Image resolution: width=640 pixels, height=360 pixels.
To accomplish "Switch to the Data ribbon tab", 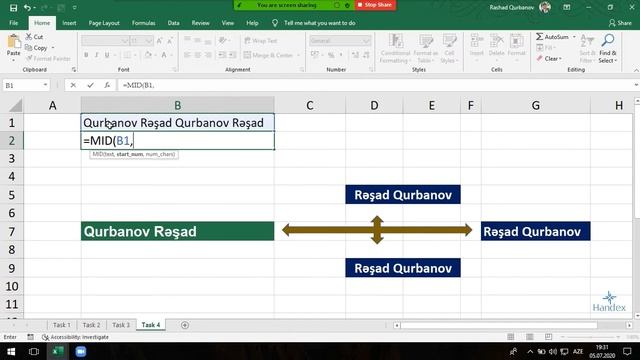I will (173, 23).
